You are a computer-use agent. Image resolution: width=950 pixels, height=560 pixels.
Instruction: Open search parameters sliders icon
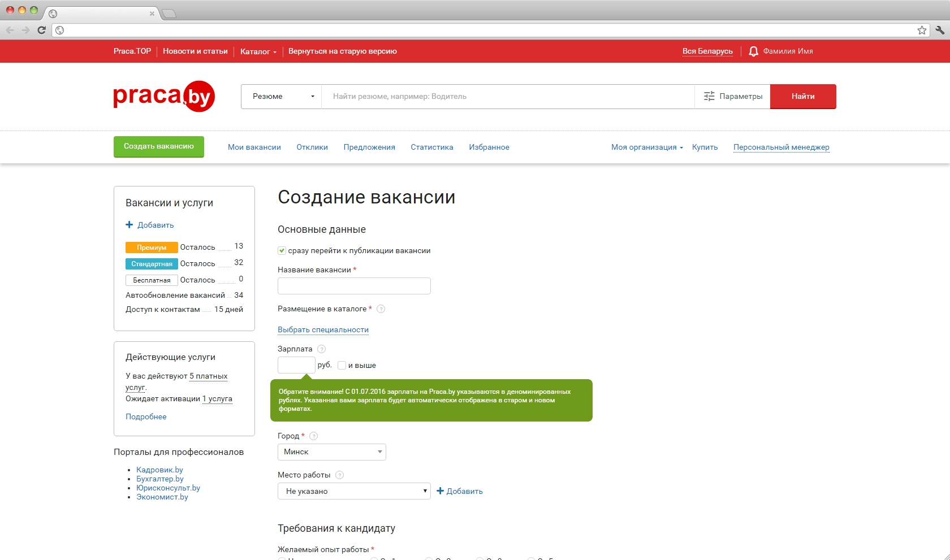tap(709, 97)
